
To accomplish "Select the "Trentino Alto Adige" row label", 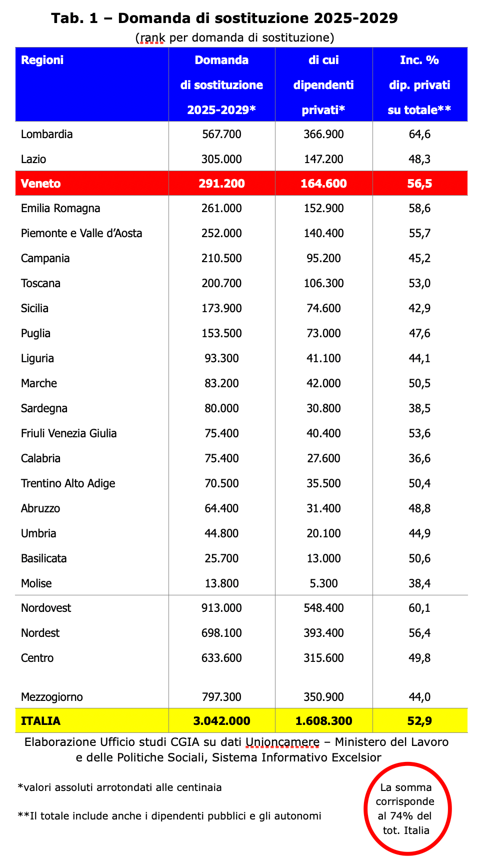I will click(x=68, y=483).
